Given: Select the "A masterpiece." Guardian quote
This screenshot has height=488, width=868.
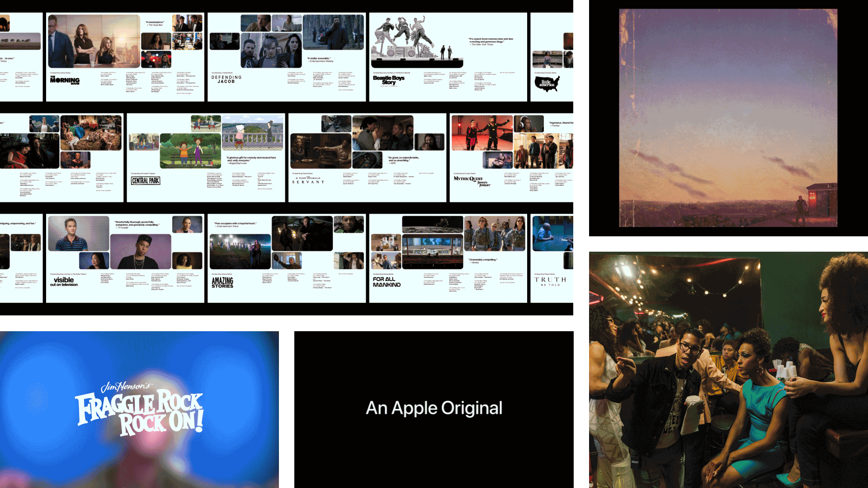Looking at the screenshot, I should tap(155, 23).
